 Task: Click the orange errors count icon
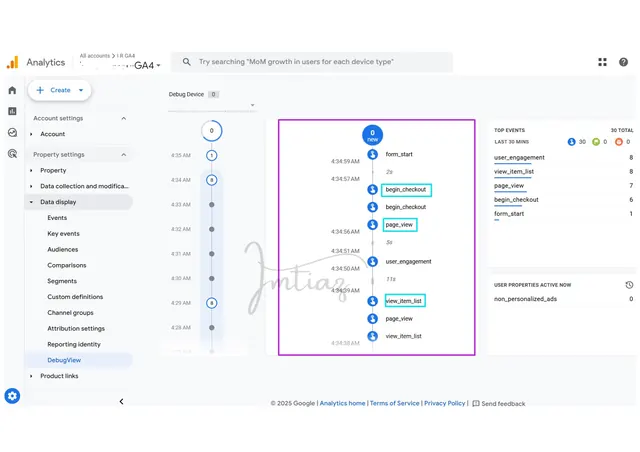coord(619,142)
